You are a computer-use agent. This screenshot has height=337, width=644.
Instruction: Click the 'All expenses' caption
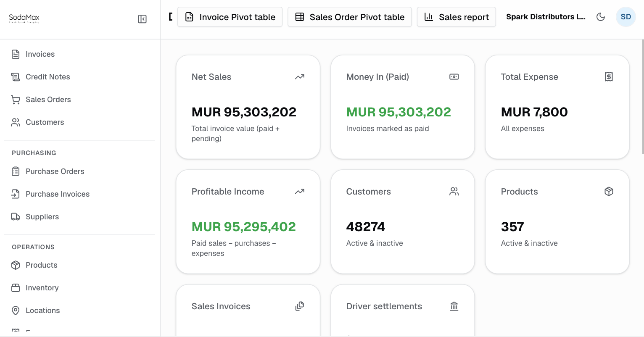click(x=523, y=129)
